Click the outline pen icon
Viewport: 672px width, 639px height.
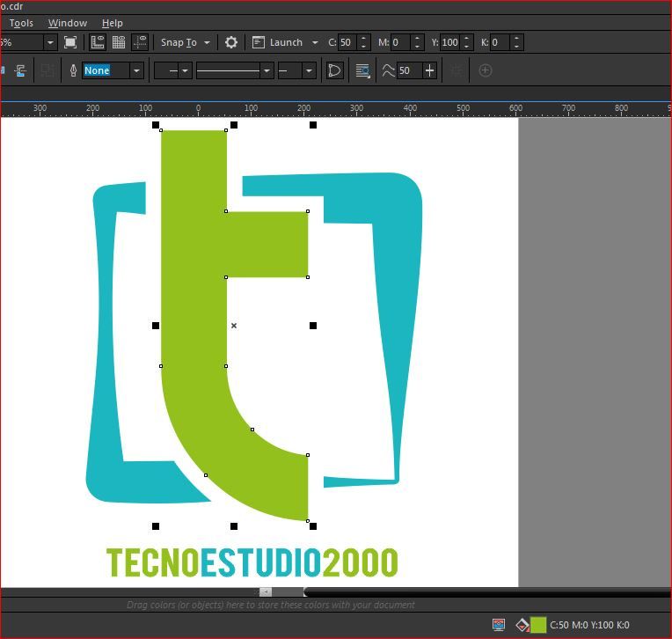tap(73, 70)
